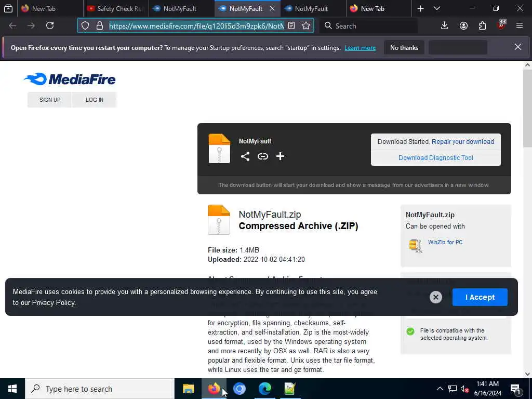
Task: Go forward with the forward arrow
Action: [x=31, y=25]
